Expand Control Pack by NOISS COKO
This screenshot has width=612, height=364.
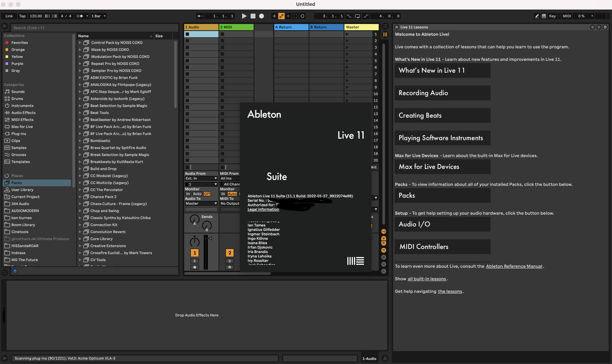tap(80, 42)
